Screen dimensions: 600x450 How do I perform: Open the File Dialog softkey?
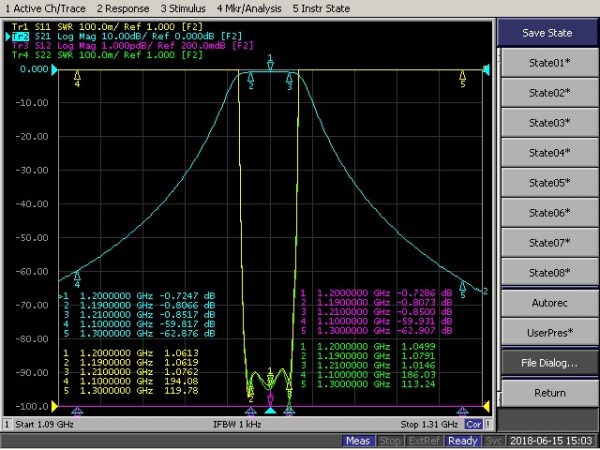click(x=549, y=363)
